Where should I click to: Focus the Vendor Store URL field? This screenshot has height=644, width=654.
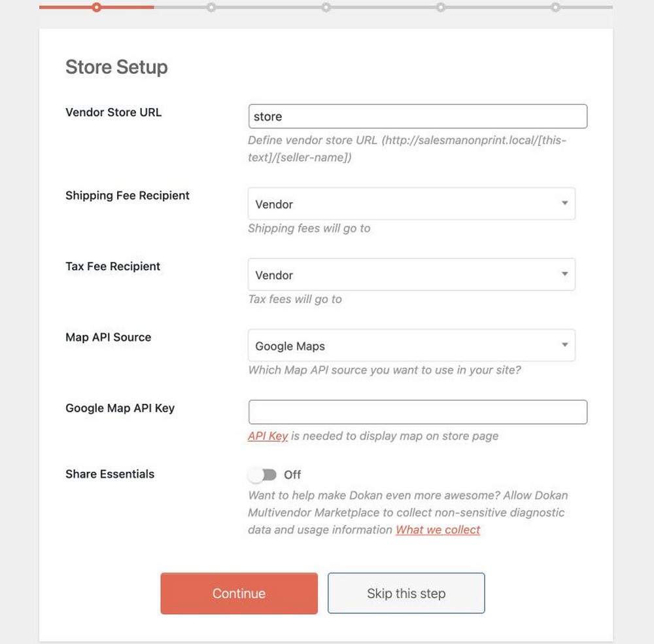(417, 116)
